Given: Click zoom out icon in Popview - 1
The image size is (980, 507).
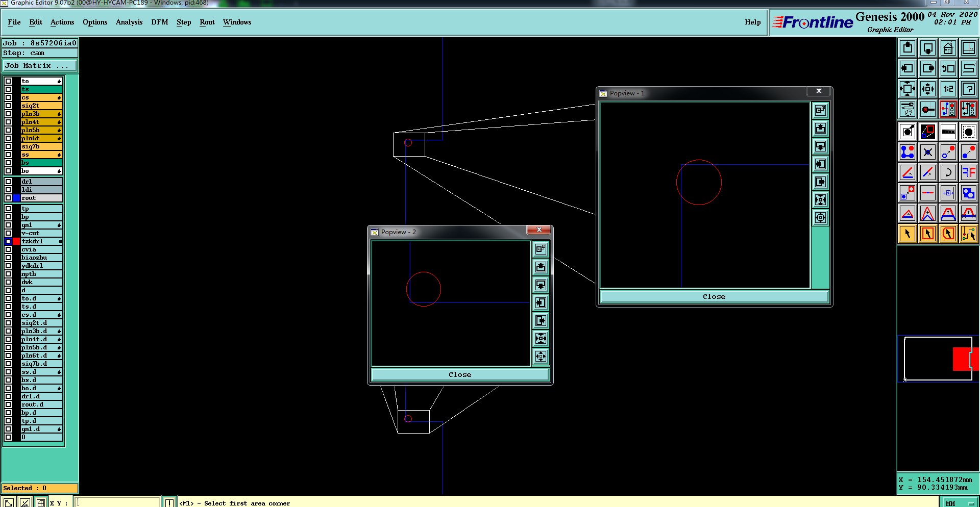Looking at the screenshot, I should [x=820, y=217].
